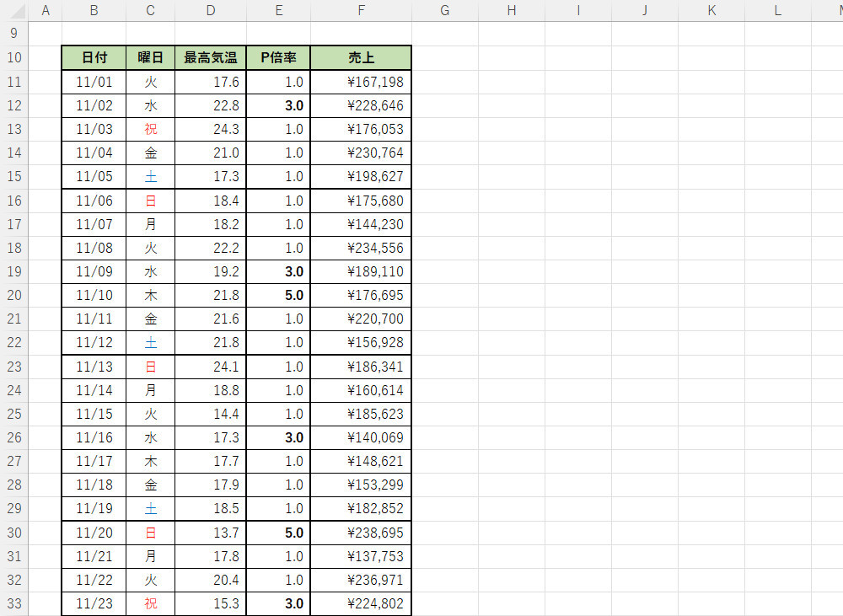Viewport: 843px width, 616px height.
Task: Select the date cell 11/20
Action: 94,533
